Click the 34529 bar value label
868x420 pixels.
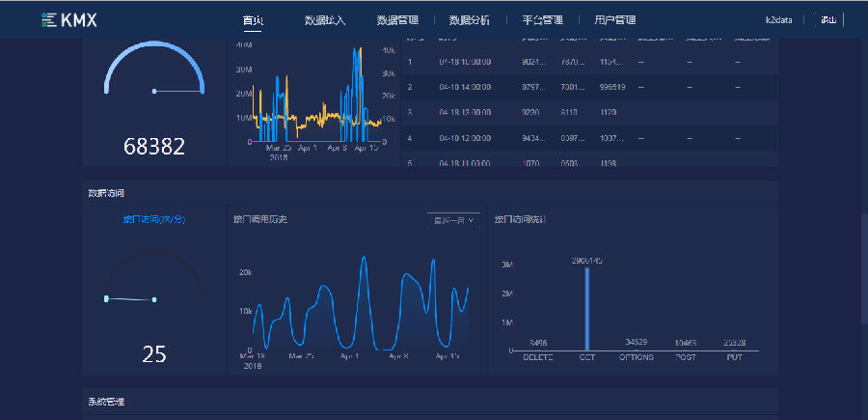[x=637, y=342]
